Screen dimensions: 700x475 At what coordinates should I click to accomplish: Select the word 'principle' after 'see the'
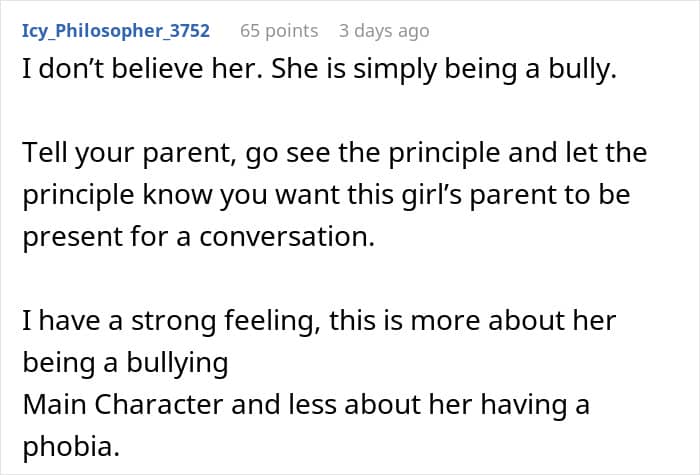click(x=444, y=154)
